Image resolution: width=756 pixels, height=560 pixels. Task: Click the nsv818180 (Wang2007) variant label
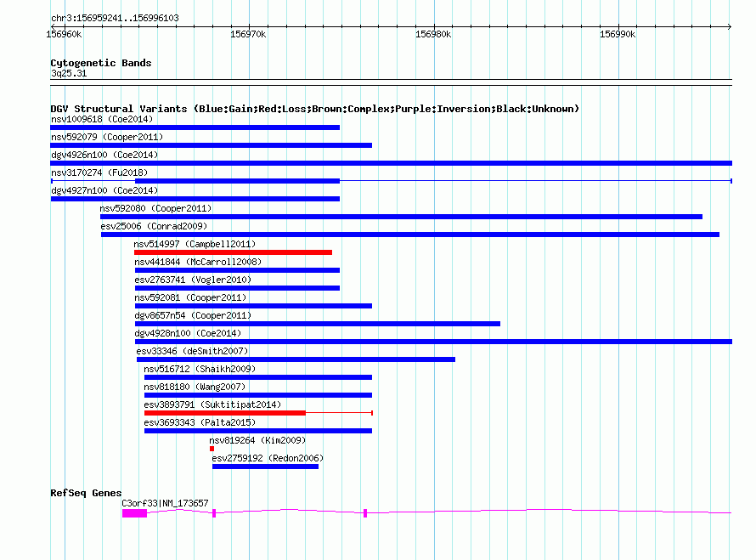pyautogui.click(x=195, y=387)
